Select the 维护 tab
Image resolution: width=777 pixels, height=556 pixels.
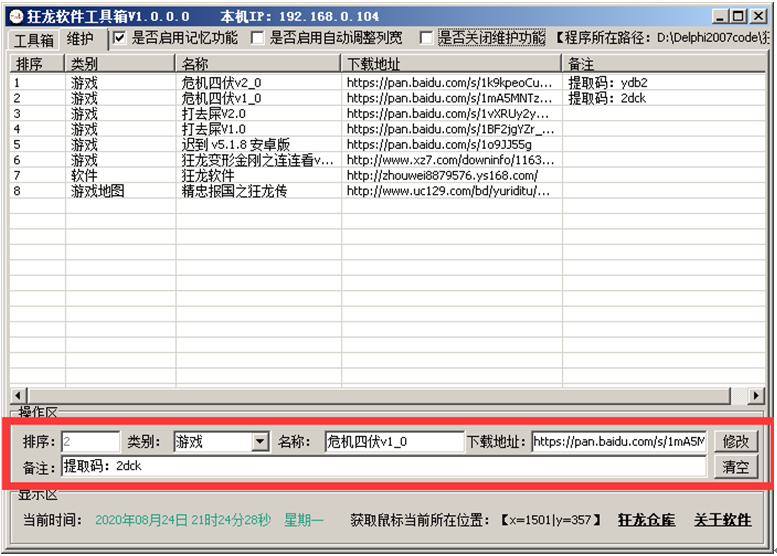[x=80, y=40]
